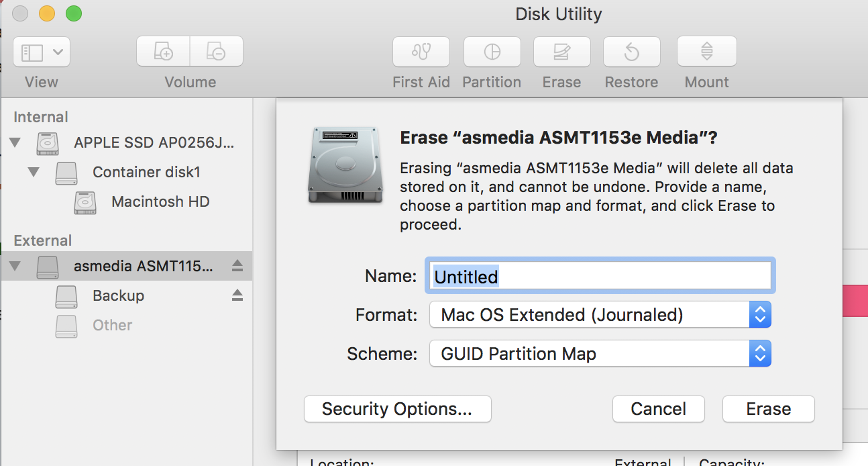Image resolution: width=868 pixels, height=466 pixels.
Task: Open the Format dropdown menu
Action: pos(760,314)
